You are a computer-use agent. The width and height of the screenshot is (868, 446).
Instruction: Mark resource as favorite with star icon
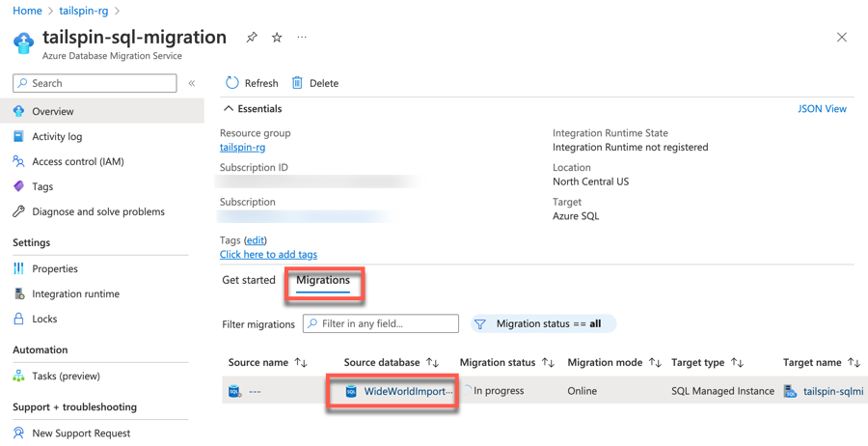tap(277, 38)
